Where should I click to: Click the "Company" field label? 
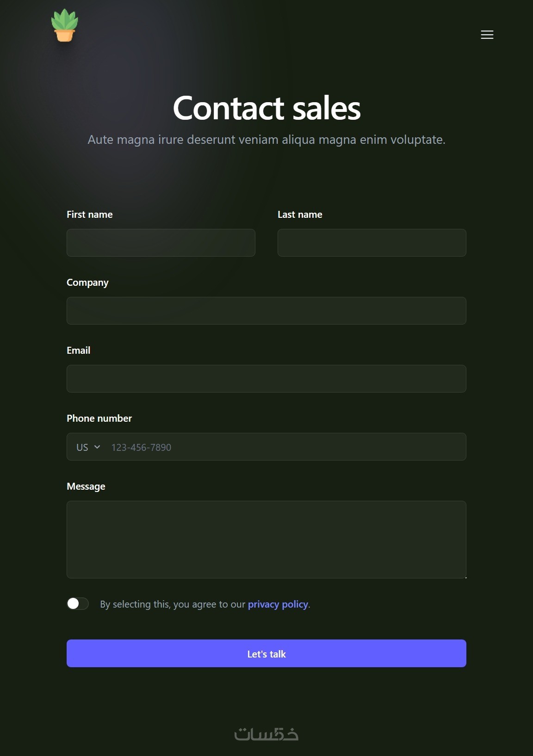point(87,283)
